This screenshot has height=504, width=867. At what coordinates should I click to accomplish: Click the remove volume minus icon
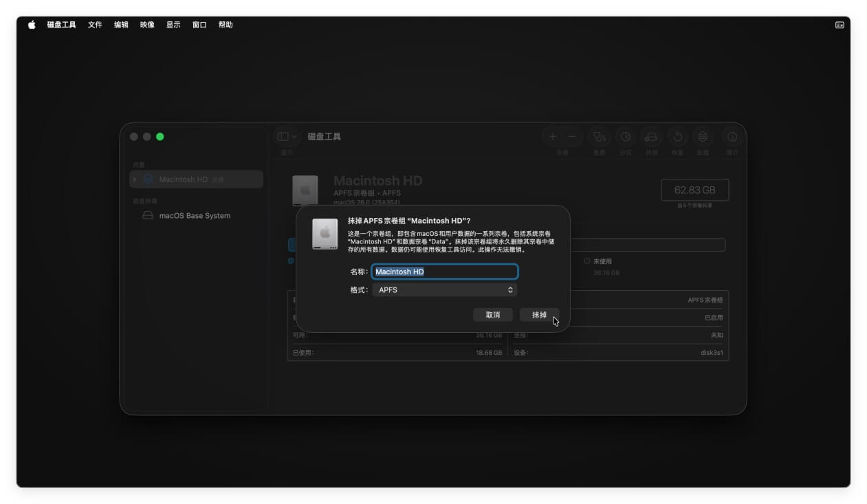[x=572, y=136]
